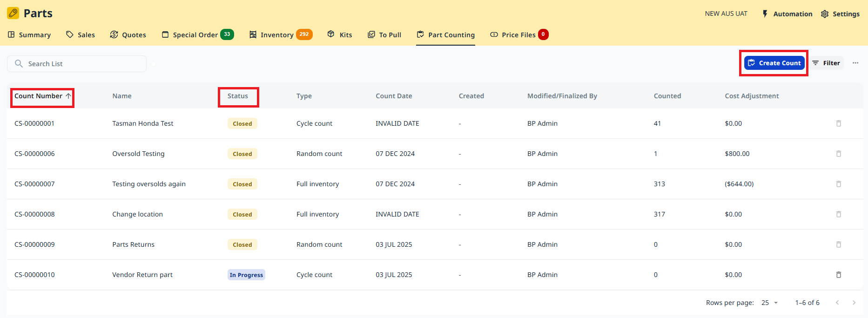The image size is (868, 318).
Task: Click the Parts app logo icon
Action: click(x=13, y=13)
